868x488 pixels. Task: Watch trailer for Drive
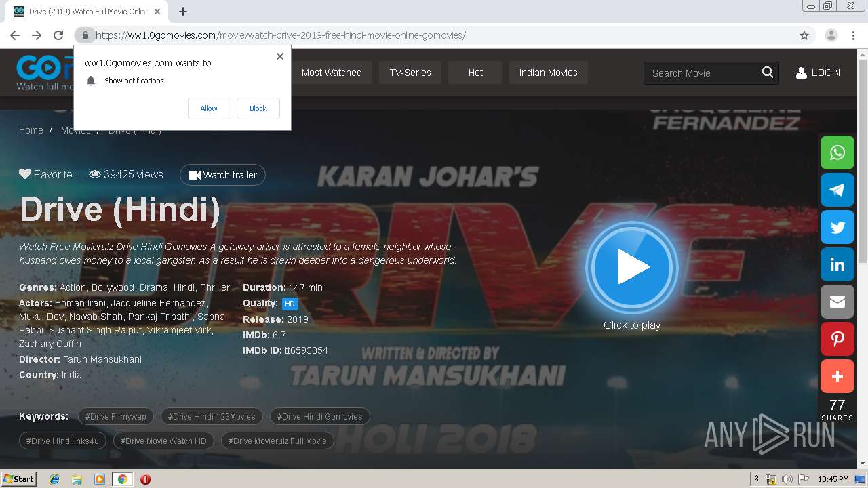(x=222, y=175)
